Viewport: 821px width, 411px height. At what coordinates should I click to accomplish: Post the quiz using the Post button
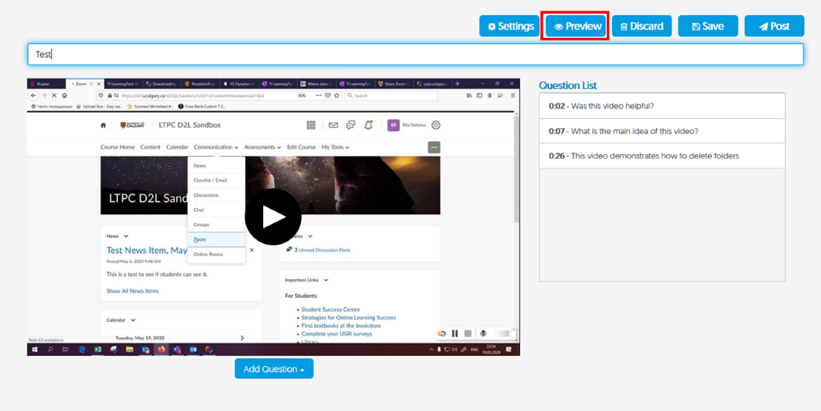(774, 26)
